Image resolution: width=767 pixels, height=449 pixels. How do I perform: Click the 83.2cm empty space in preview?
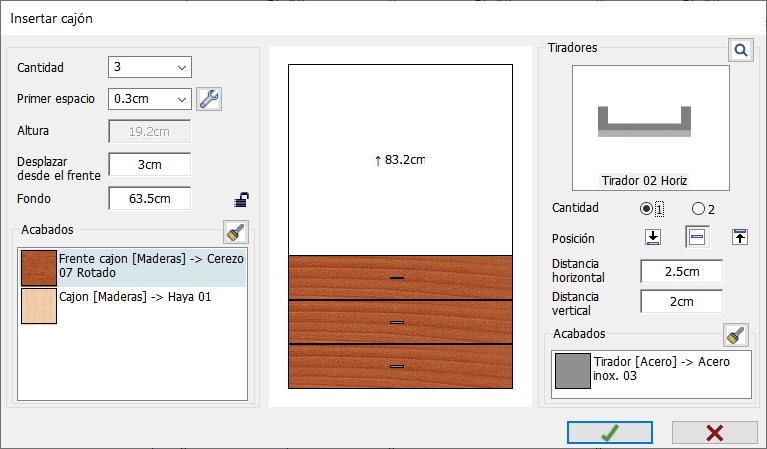[x=400, y=160]
